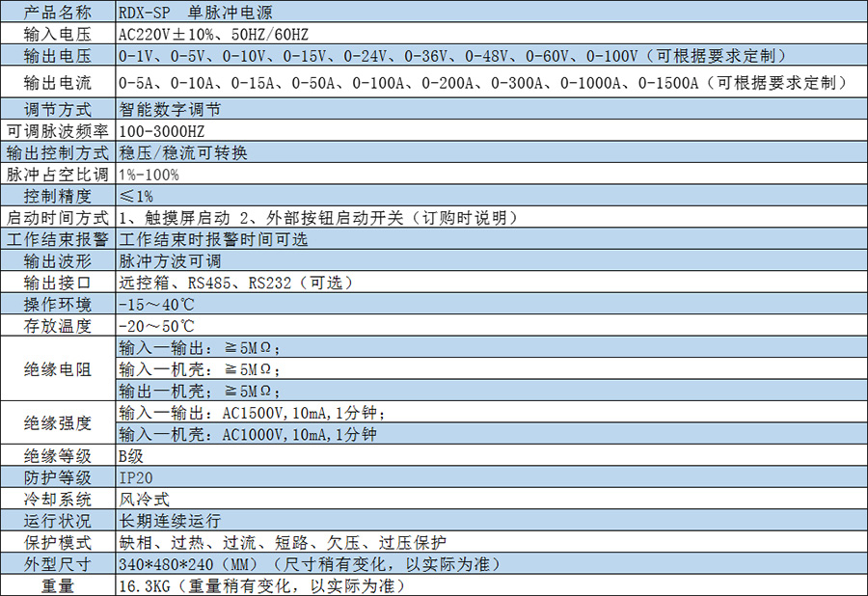868x596 pixels.
Task: Click the 重量 label
Action: tap(58, 586)
